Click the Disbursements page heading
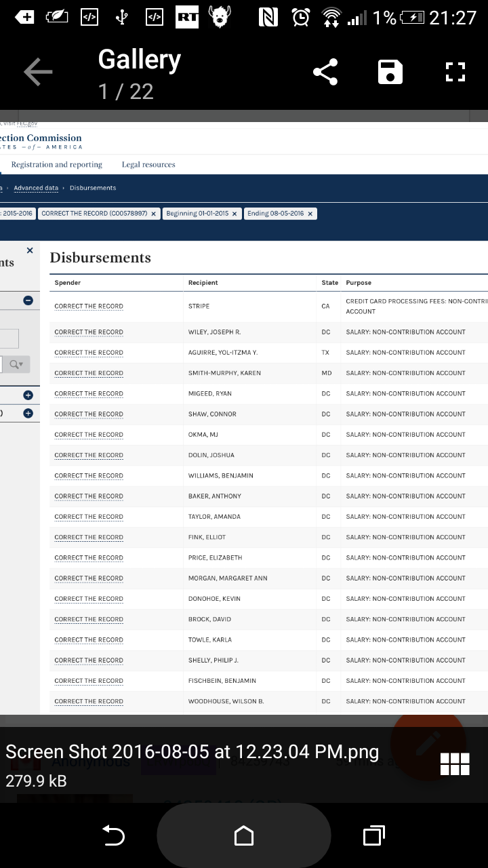488x868 pixels. point(100,258)
